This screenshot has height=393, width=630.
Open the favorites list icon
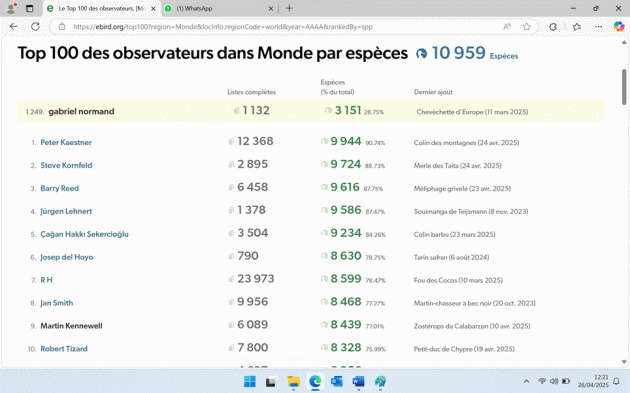[577, 27]
